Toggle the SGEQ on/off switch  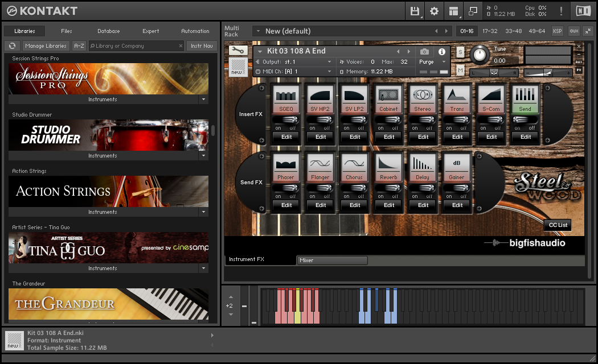[286, 120]
